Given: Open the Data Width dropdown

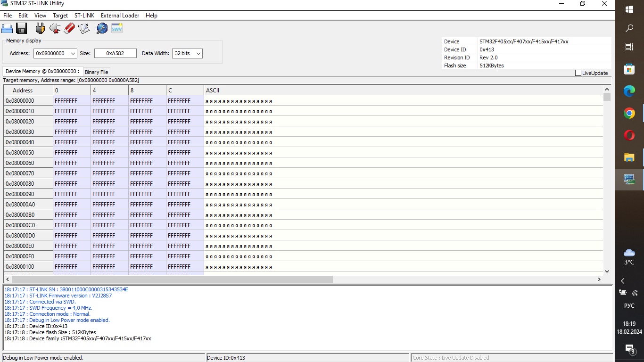Looking at the screenshot, I should (198, 54).
